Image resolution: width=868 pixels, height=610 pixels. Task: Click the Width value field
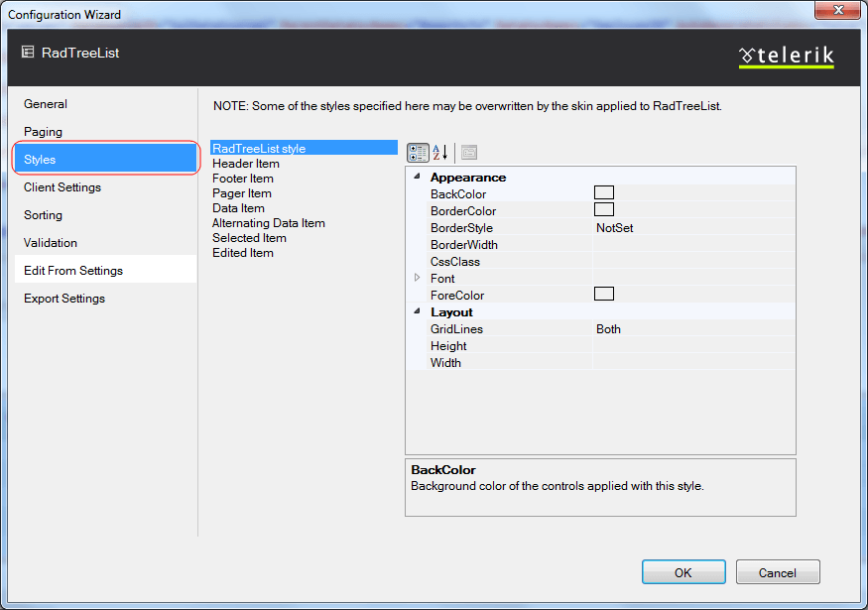(x=693, y=363)
